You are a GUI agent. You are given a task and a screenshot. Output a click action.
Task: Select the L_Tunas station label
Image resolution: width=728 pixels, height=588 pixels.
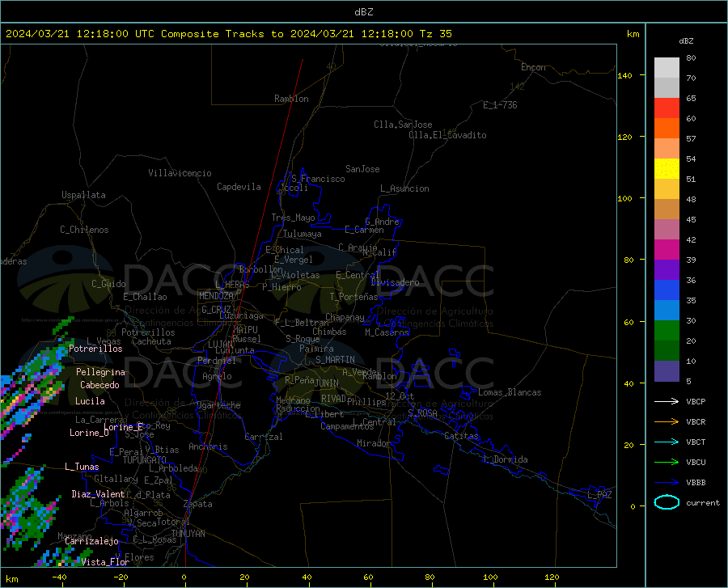pyautogui.click(x=83, y=467)
